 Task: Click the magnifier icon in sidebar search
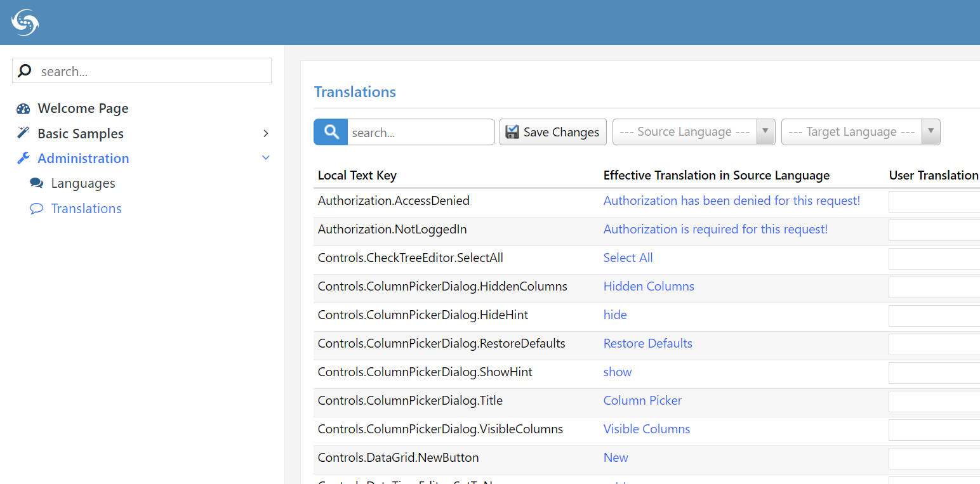(x=25, y=71)
